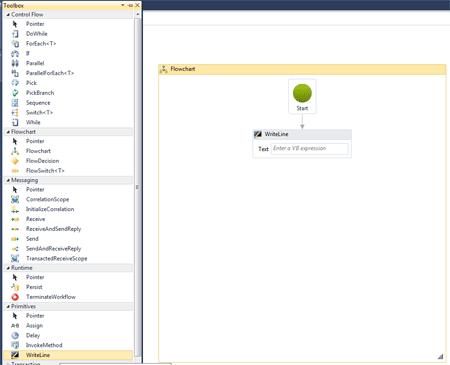Click the flowchart resize grip corner
This screenshot has width=450, height=365.
tap(440, 357)
